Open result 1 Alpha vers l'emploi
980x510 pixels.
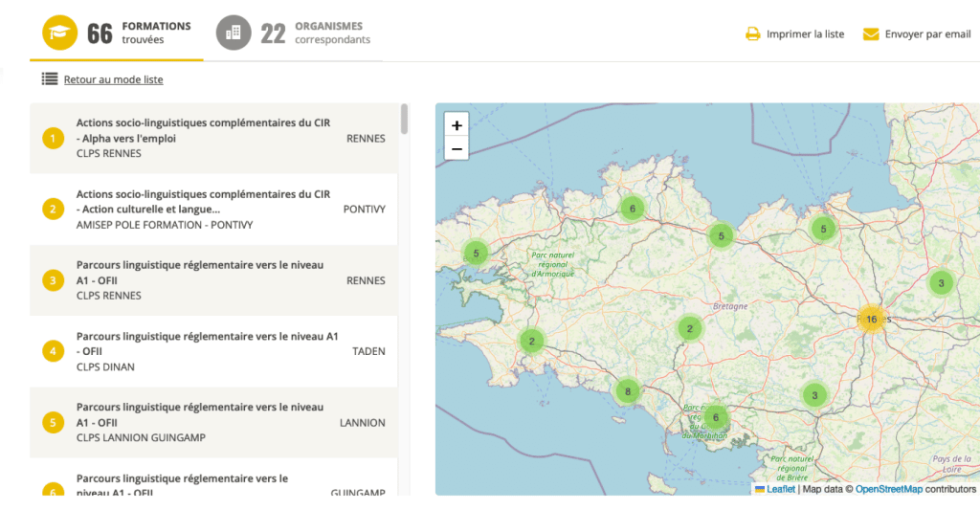tap(213, 138)
